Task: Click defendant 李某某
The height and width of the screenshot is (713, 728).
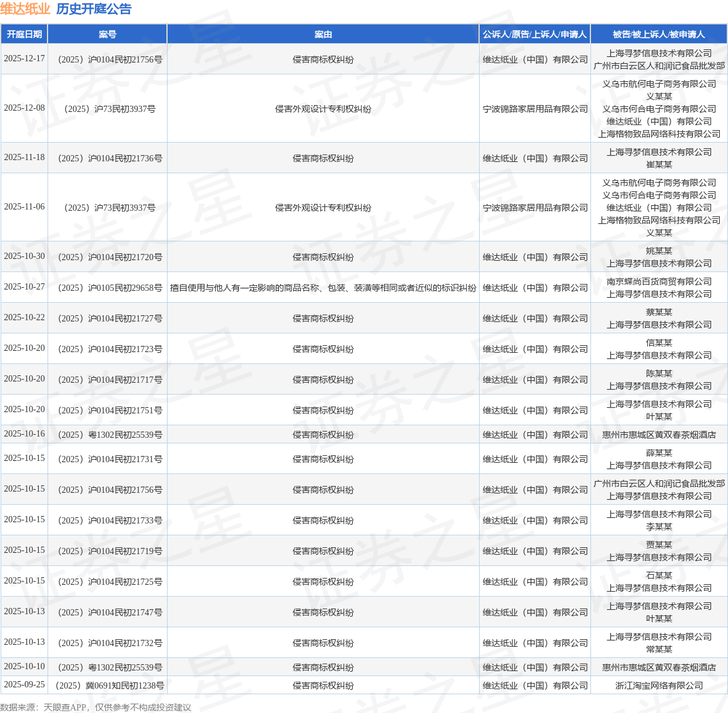Action: point(659,527)
